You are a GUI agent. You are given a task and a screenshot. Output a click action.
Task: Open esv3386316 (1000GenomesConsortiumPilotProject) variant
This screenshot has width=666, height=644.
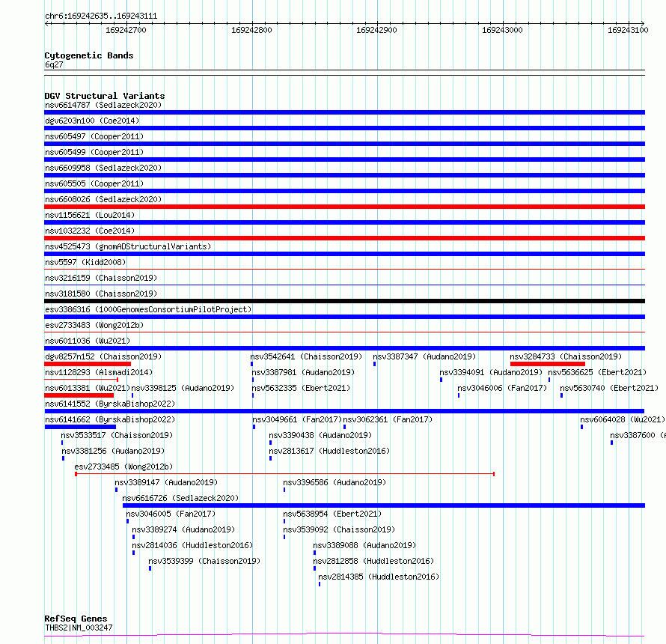coord(148,309)
